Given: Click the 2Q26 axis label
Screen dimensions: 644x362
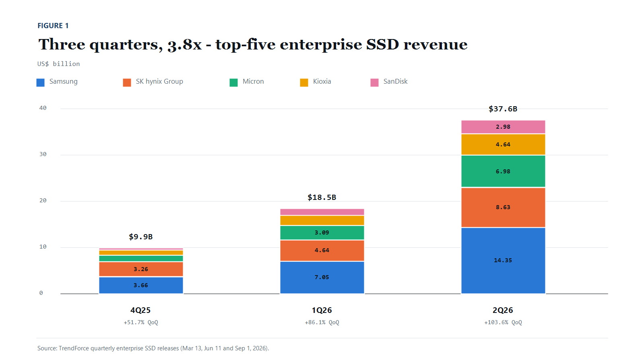Looking at the screenshot, I should [x=503, y=310].
